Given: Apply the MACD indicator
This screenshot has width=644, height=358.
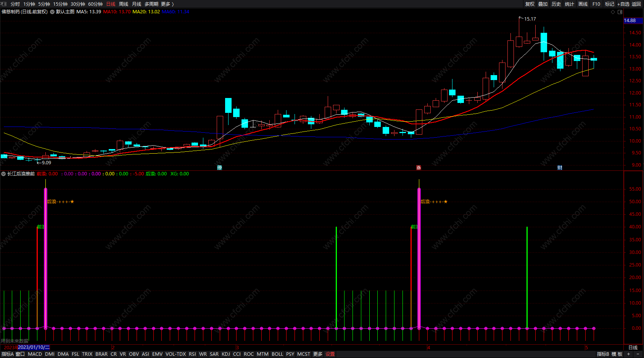Looking at the screenshot, I should tap(35, 354).
